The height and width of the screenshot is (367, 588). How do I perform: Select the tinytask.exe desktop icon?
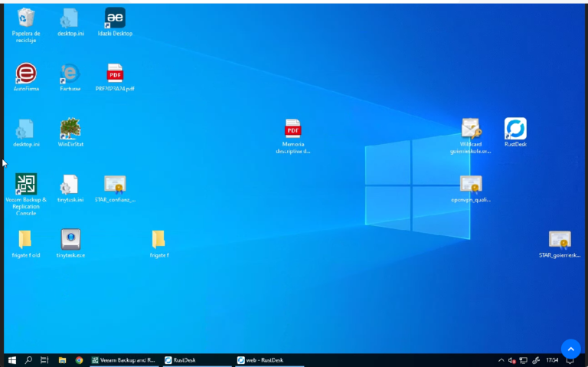(x=70, y=240)
